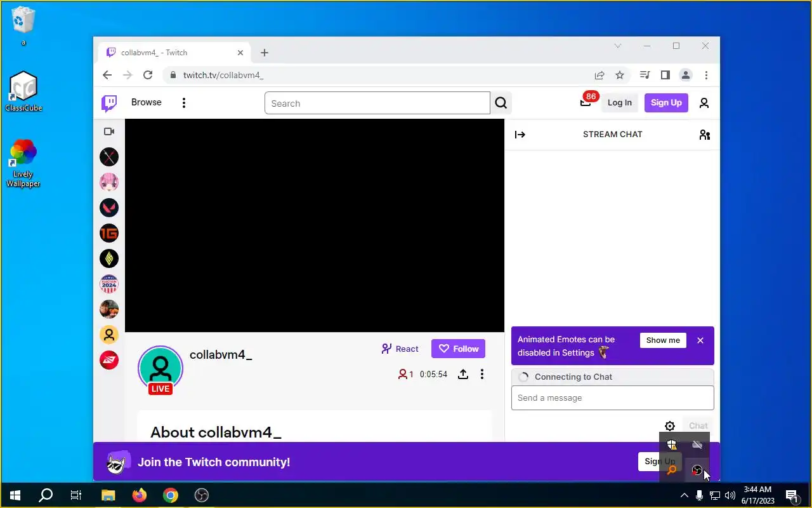812x508 pixels.
Task: Toggle the Chrome side panel
Action: point(665,75)
